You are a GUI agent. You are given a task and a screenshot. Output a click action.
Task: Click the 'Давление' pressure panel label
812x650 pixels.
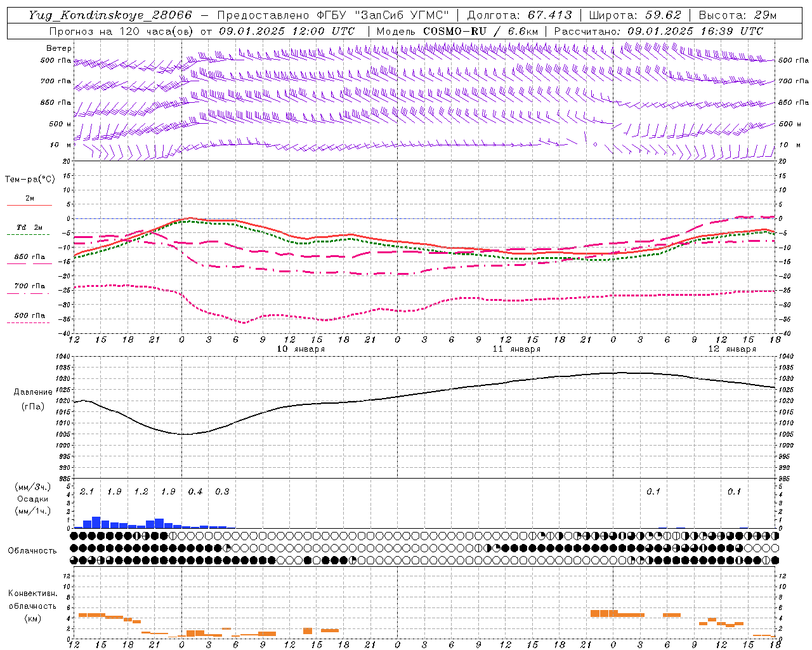[33, 392]
